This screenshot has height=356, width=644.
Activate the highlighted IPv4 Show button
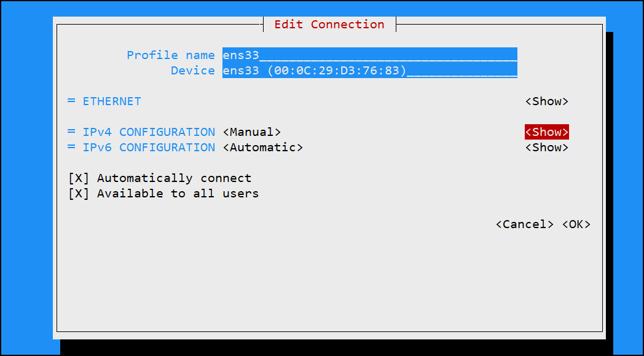pos(547,132)
